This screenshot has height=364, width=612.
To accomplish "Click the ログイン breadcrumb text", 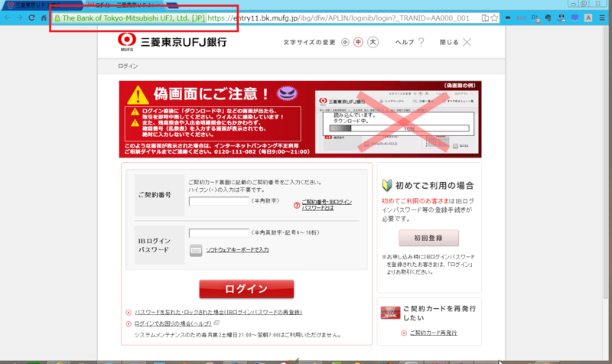I will (x=128, y=66).
